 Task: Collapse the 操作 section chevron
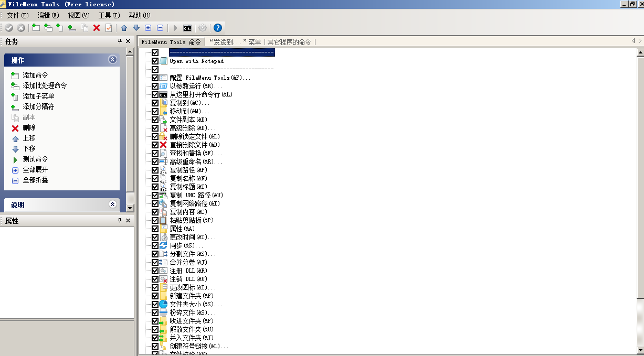pos(112,60)
